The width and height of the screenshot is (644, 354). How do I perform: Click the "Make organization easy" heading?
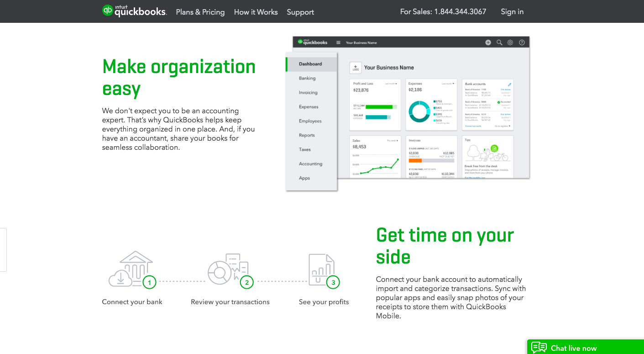(x=179, y=78)
